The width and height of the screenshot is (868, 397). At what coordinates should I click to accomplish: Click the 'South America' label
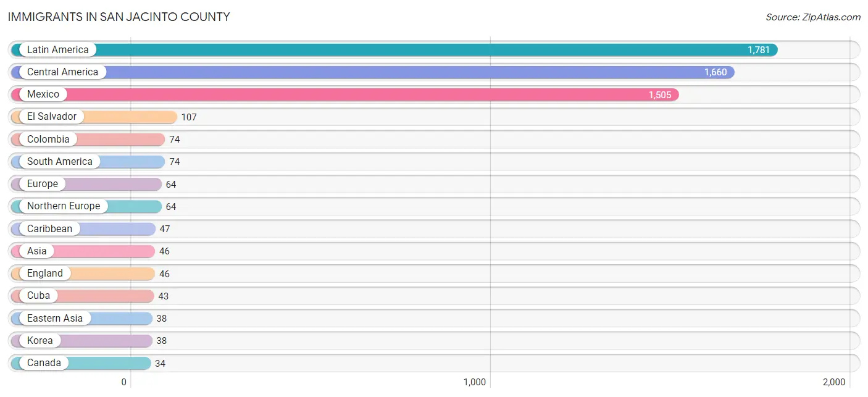pos(60,162)
